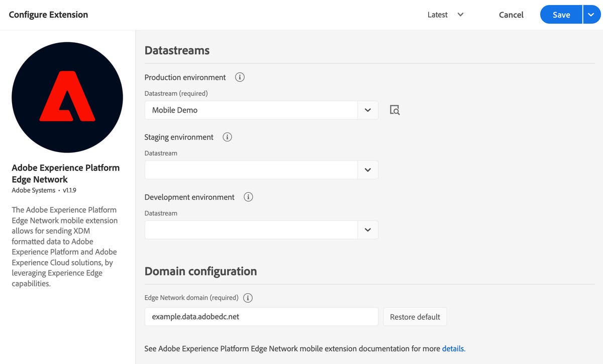Click the Edge Network domain (required) label

(191, 298)
